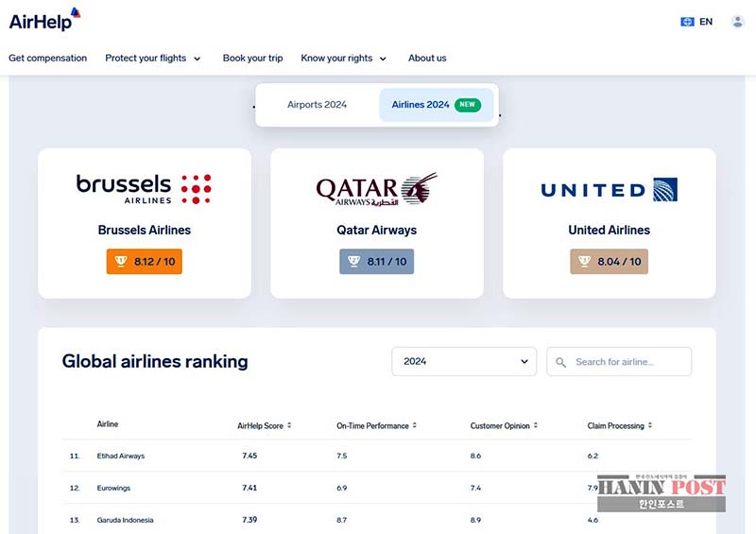
Task: Click the language flag icon
Action: pos(687,22)
